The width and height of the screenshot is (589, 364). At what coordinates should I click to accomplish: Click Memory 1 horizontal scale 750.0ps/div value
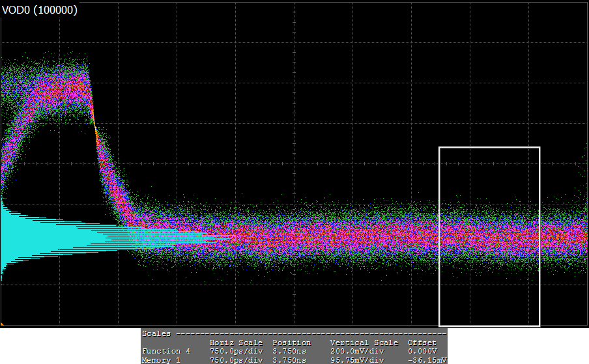pos(236,359)
